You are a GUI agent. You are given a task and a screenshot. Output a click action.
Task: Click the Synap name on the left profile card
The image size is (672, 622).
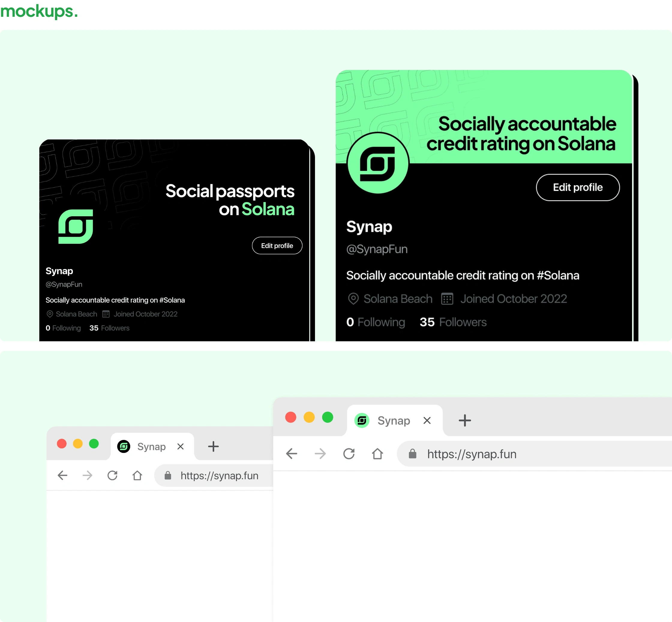point(59,271)
